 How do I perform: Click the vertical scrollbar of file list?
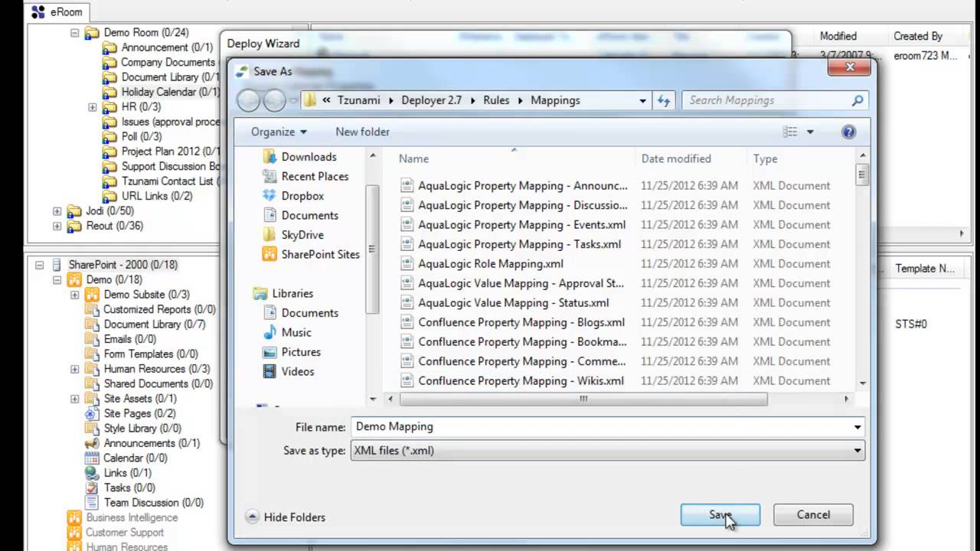[862, 174]
